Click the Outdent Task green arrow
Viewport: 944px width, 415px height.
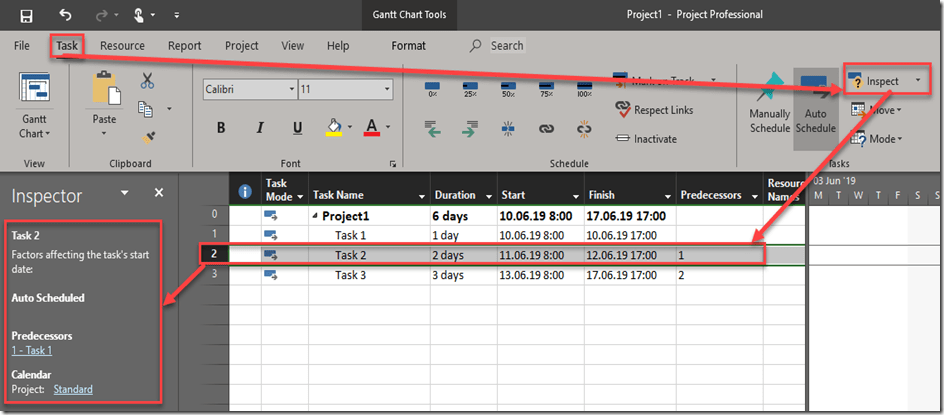click(x=432, y=128)
